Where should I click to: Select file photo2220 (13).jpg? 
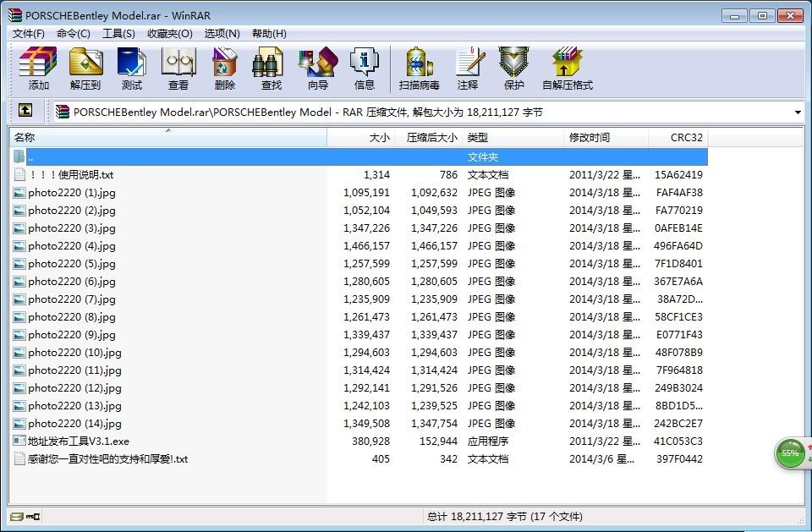[74, 406]
